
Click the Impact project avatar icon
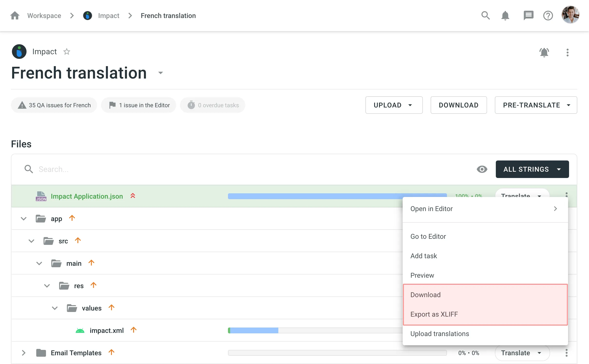(x=19, y=51)
